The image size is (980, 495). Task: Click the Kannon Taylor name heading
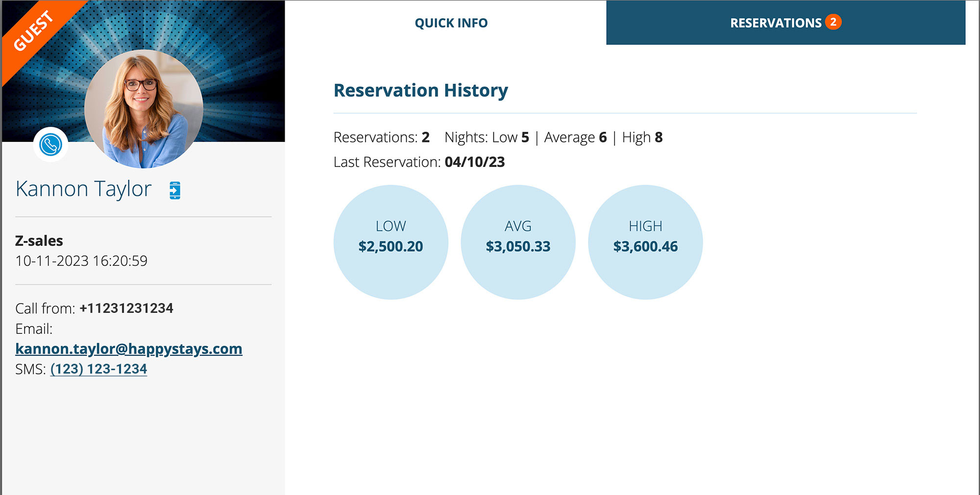(83, 189)
